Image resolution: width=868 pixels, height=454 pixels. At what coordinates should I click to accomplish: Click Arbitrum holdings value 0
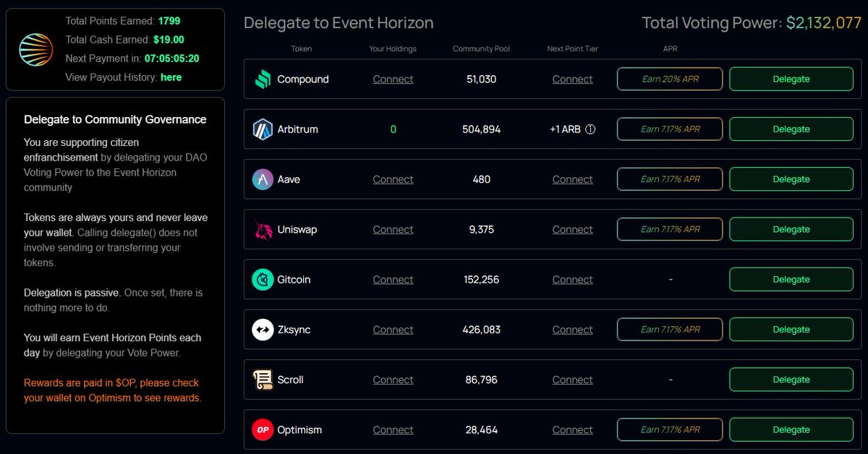click(x=393, y=129)
